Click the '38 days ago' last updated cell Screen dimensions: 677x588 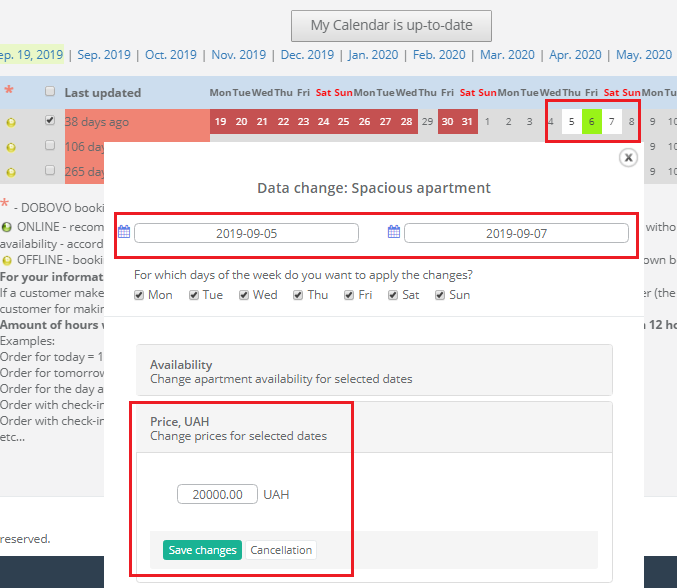(x=137, y=122)
